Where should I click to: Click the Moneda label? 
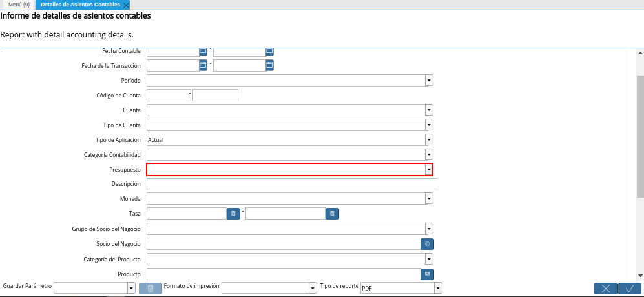point(130,199)
